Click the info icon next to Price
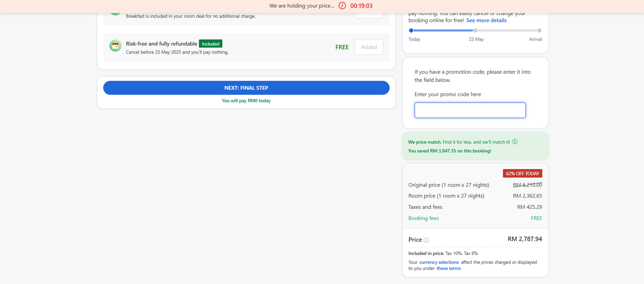 point(426,240)
